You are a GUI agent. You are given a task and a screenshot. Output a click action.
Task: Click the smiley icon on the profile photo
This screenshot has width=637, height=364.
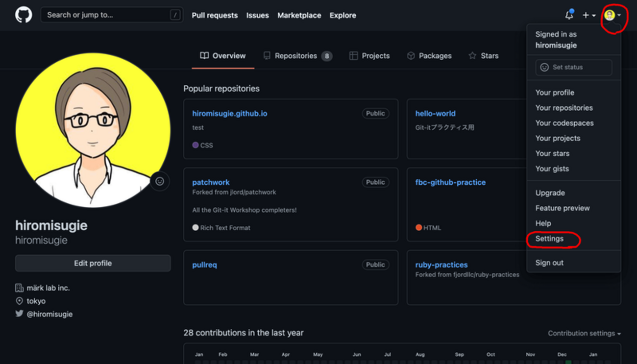coord(160,181)
